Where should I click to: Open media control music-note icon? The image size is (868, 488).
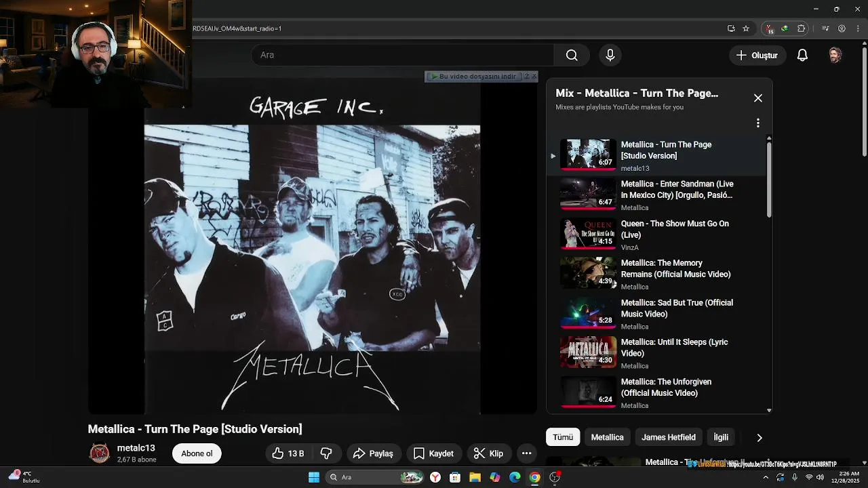click(x=825, y=28)
